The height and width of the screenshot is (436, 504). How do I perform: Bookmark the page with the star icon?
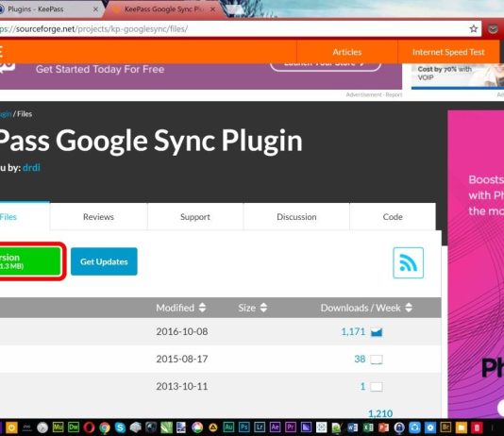tap(473, 29)
